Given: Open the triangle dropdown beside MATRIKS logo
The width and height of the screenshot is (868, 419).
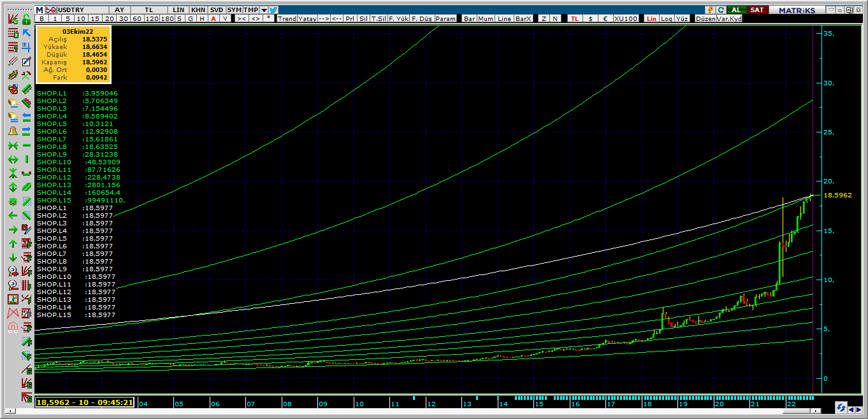Looking at the screenshot, I should click(x=830, y=10).
